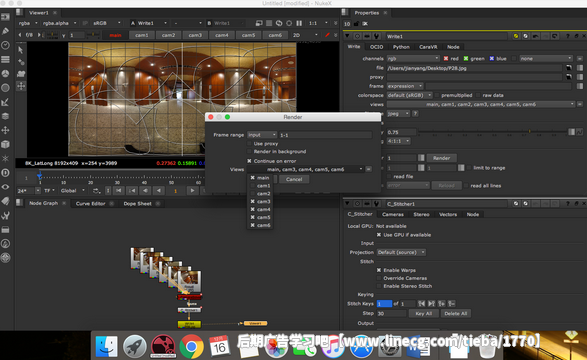Open the Color nodes wheel icon
Viewport: 587px width, 360px height.
pos(5,74)
